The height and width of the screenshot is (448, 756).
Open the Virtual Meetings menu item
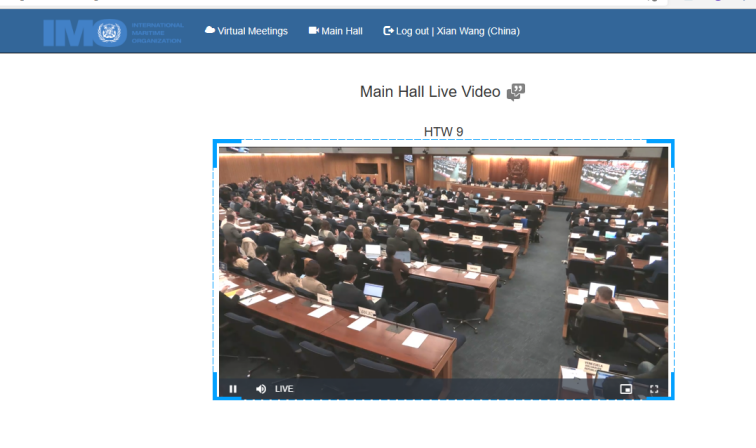[252, 31]
